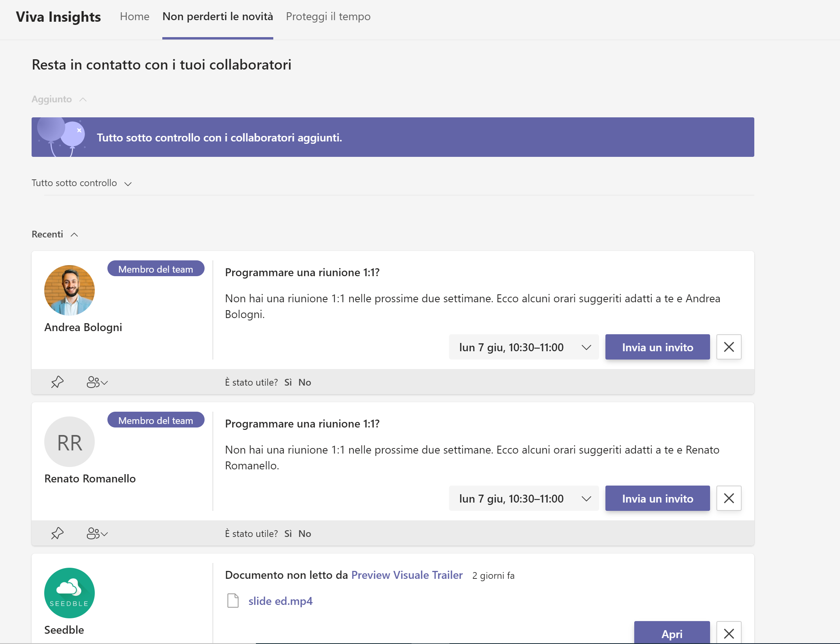Dismiss the Seedble unread document card

pyautogui.click(x=729, y=633)
